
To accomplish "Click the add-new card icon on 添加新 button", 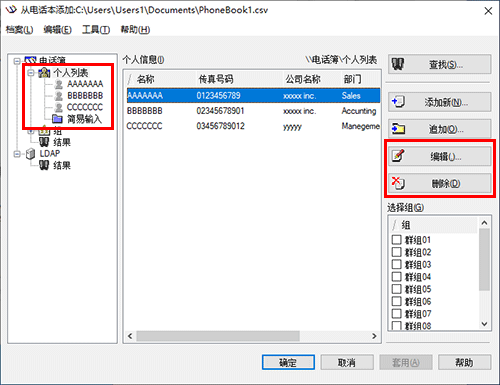I will click(x=398, y=102).
